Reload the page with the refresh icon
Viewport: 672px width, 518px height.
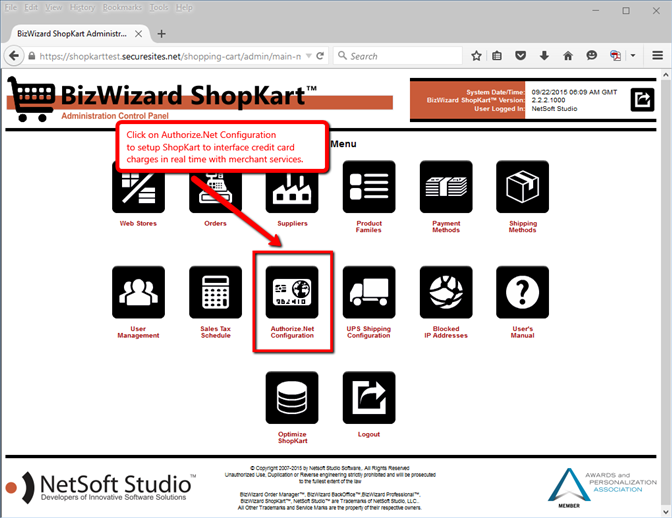pos(320,56)
